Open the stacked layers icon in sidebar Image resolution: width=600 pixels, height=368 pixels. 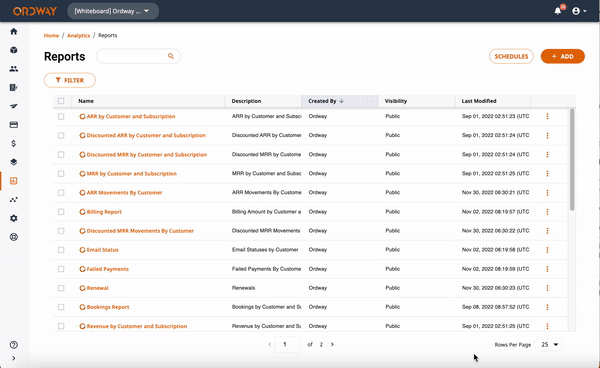pyautogui.click(x=14, y=162)
